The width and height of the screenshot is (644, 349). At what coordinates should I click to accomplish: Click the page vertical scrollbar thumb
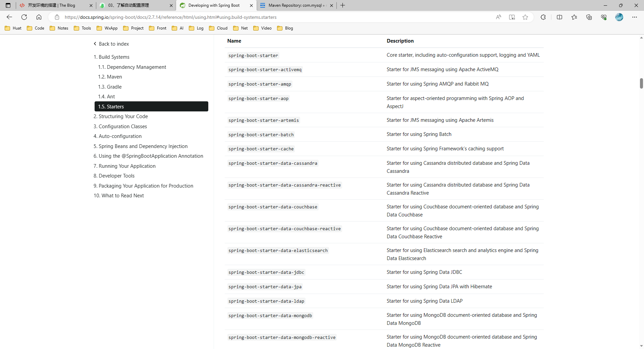click(x=641, y=83)
